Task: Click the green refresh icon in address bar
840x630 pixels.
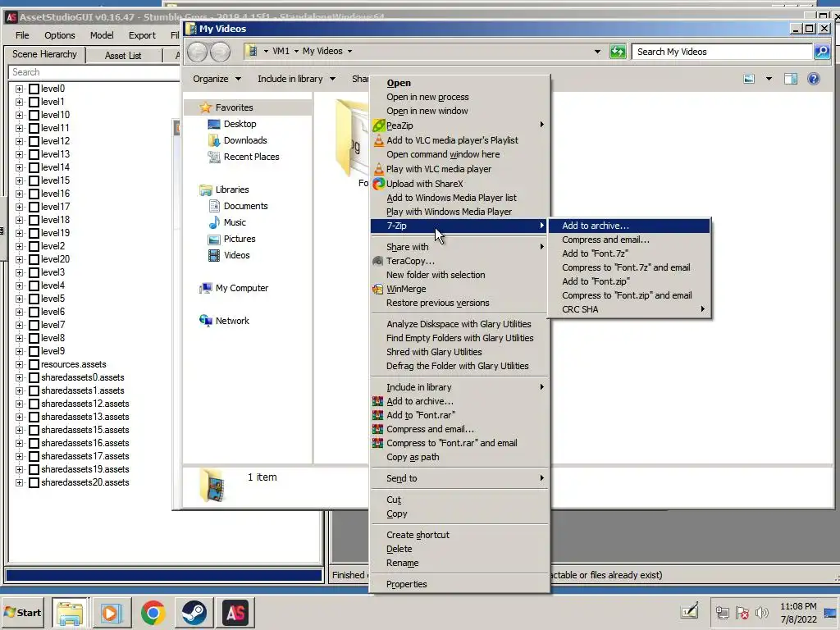Action: click(618, 52)
